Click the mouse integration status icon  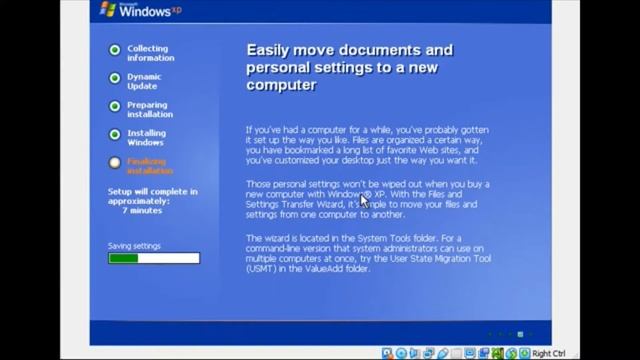coord(511,353)
